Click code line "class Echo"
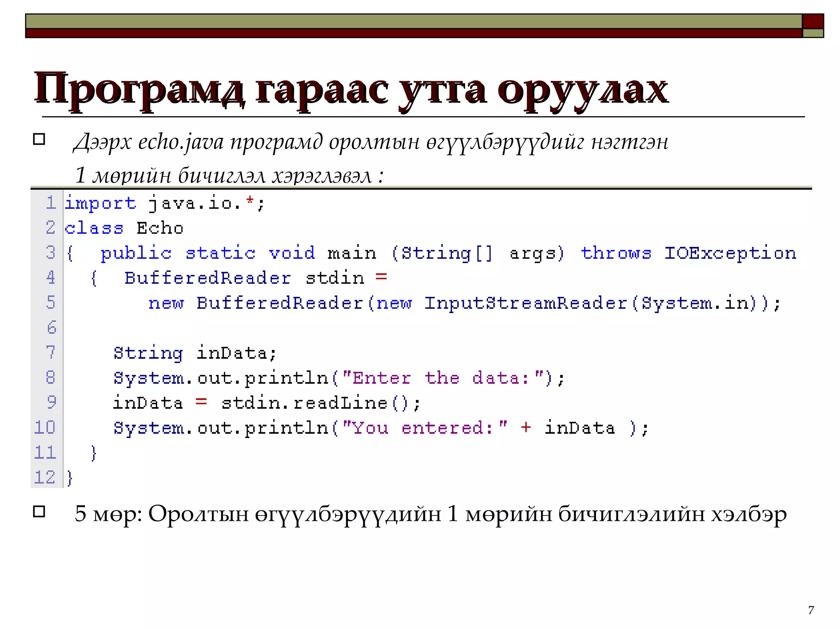Viewport: 840px width, 630px height. click(x=124, y=228)
